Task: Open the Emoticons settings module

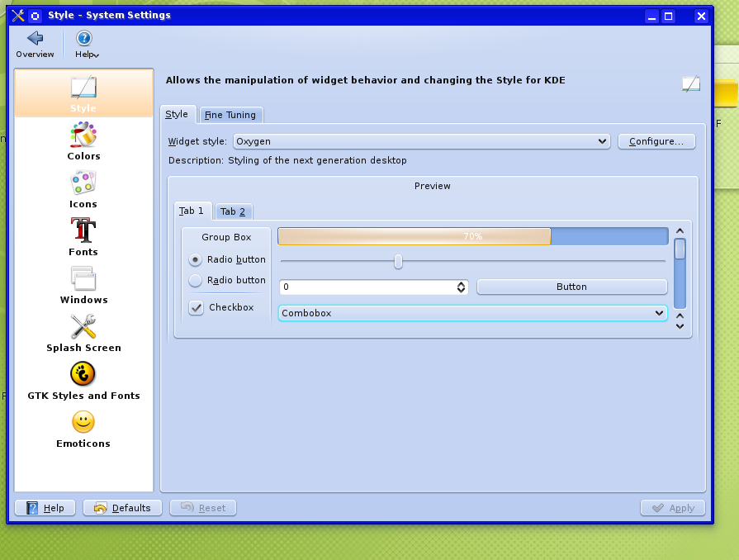Action: [83, 429]
